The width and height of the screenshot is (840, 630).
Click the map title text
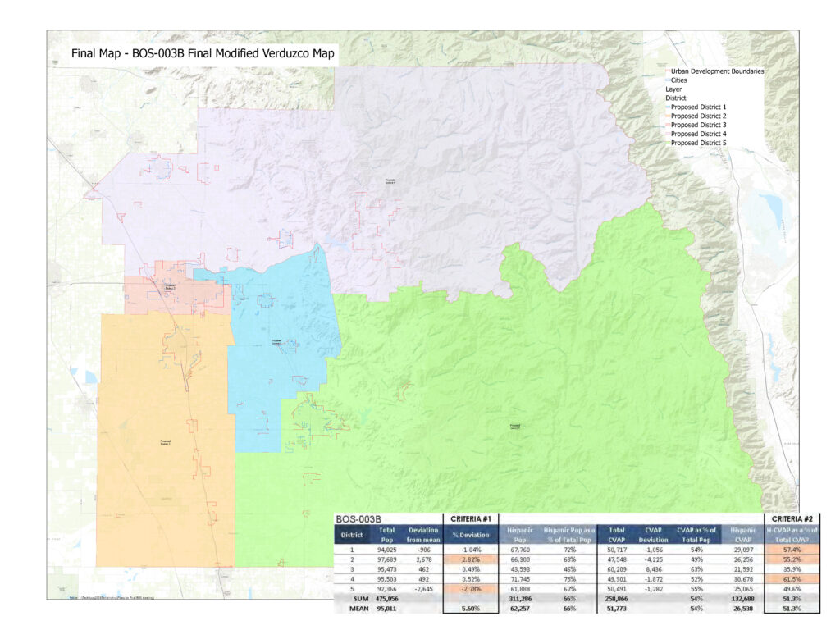203,52
